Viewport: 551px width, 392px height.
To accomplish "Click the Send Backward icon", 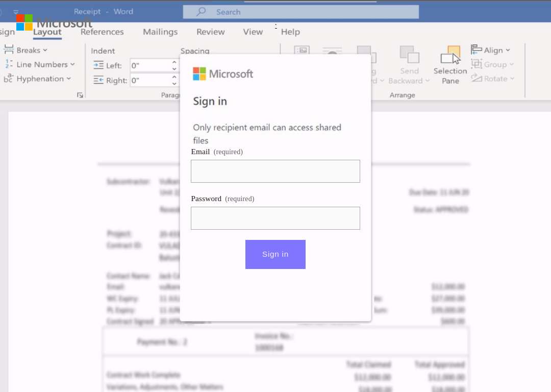I will coord(409,55).
